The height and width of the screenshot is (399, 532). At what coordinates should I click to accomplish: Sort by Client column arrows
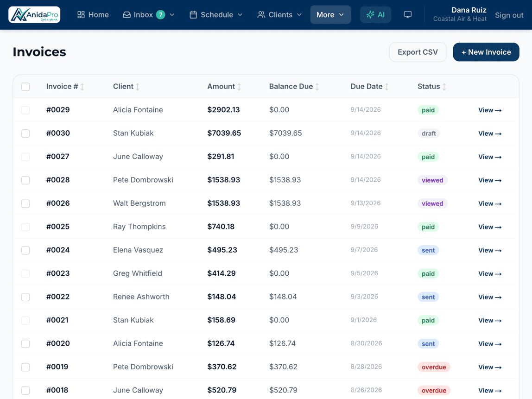point(138,87)
